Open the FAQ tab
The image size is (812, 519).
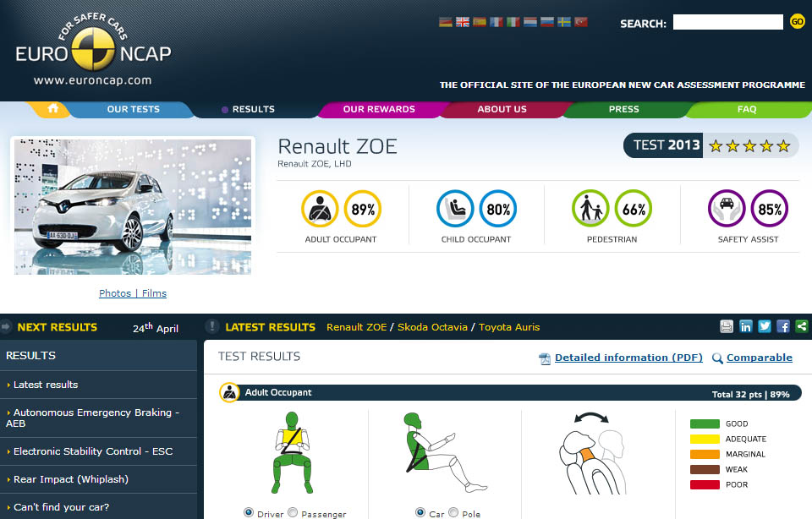747,109
